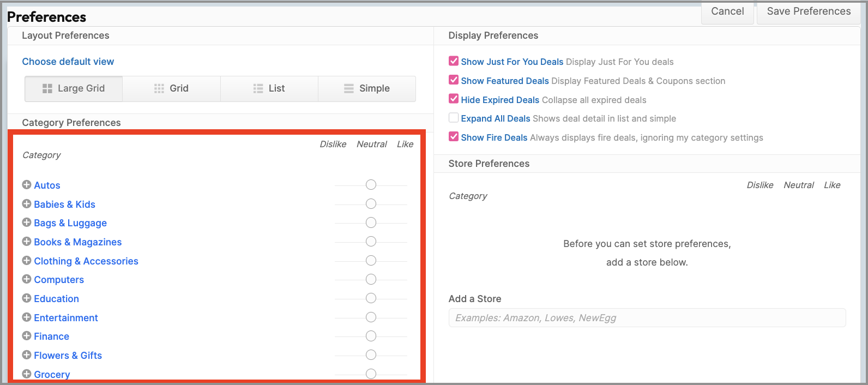Click the plus icon beside Entertainment
868x385 pixels.
click(x=27, y=317)
